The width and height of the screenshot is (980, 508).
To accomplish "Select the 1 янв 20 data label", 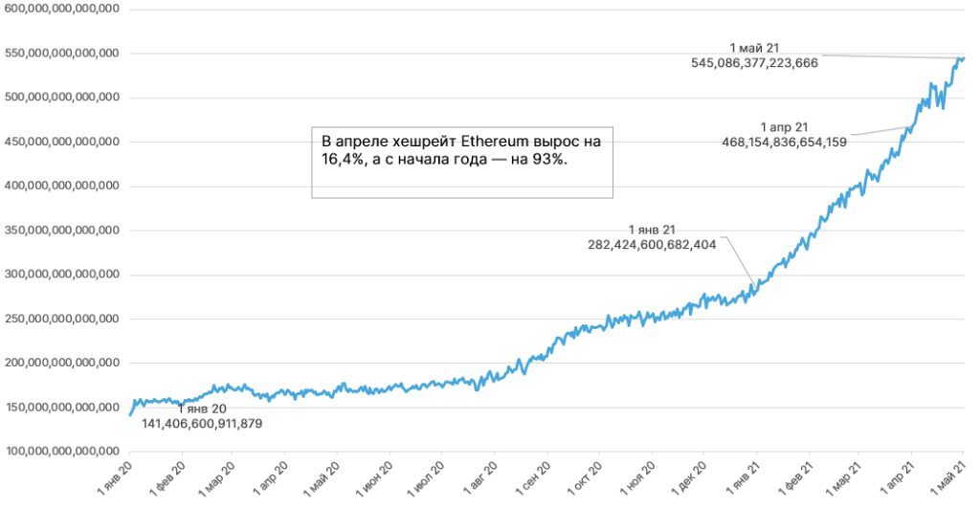I will 202,409.
